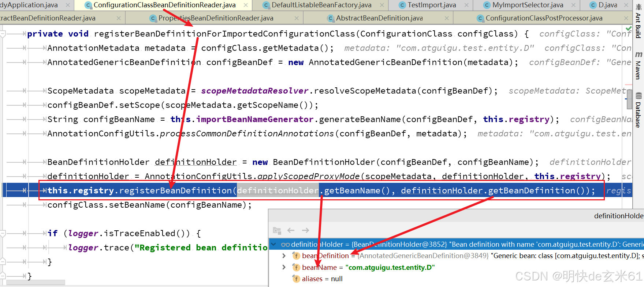Image resolution: width=644 pixels, height=287 pixels.
Task: Close TestImport.java tab
Action: coord(466,5)
